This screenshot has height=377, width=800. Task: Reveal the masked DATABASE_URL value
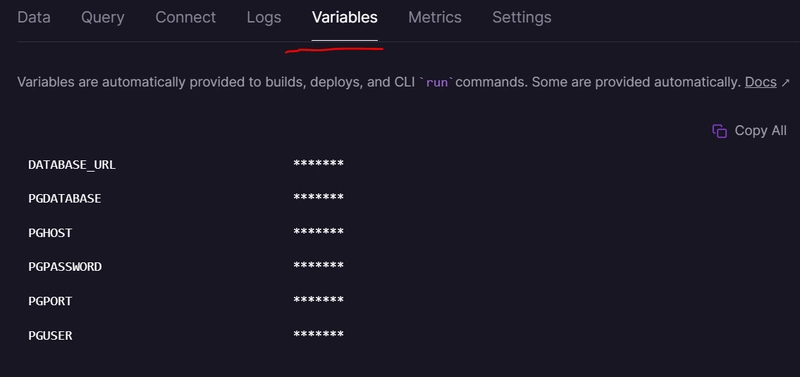(318, 164)
